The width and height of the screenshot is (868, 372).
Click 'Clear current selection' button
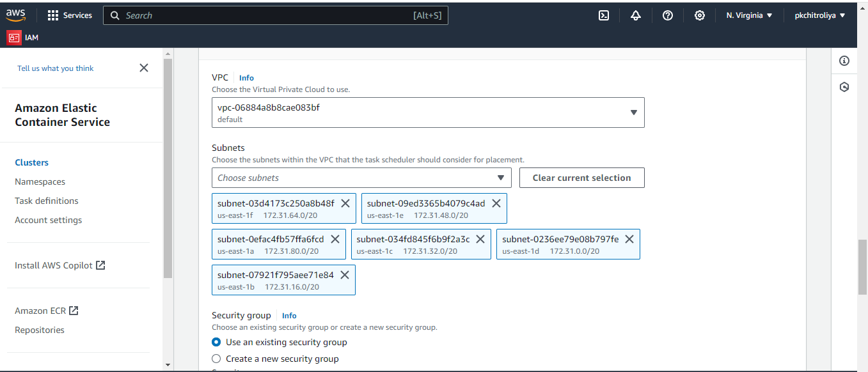pyautogui.click(x=582, y=178)
